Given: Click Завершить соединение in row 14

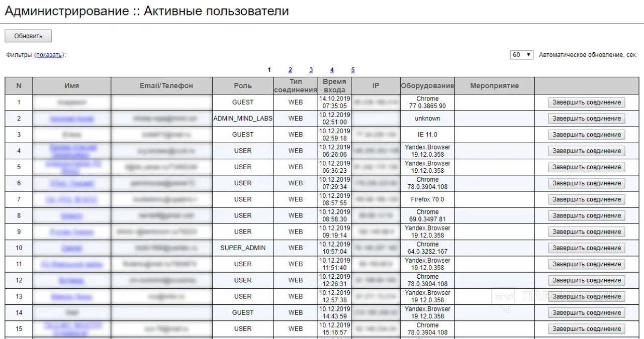Looking at the screenshot, I should (587, 312).
